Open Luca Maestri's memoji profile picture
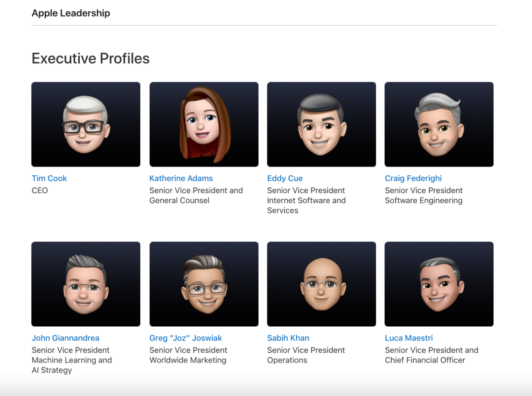 (x=439, y=284)
